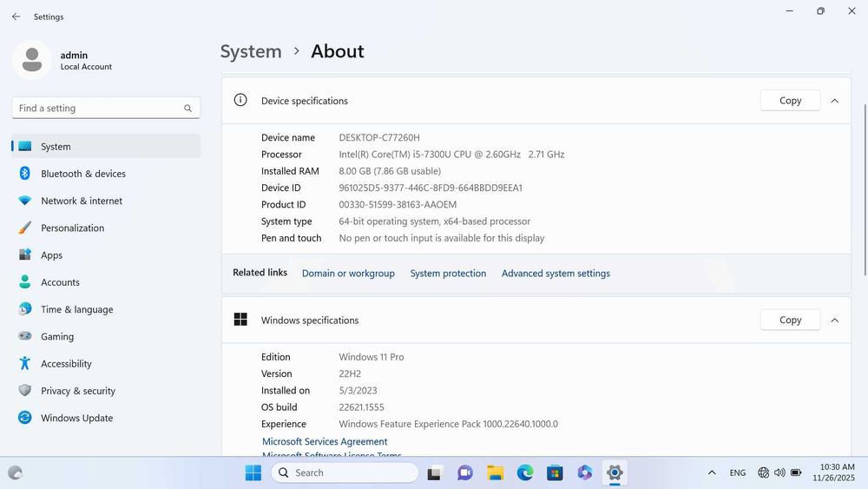Launch the Chat app on the taskbar
Viewport: 868px width, 489px height.
[x=465, y=473]
